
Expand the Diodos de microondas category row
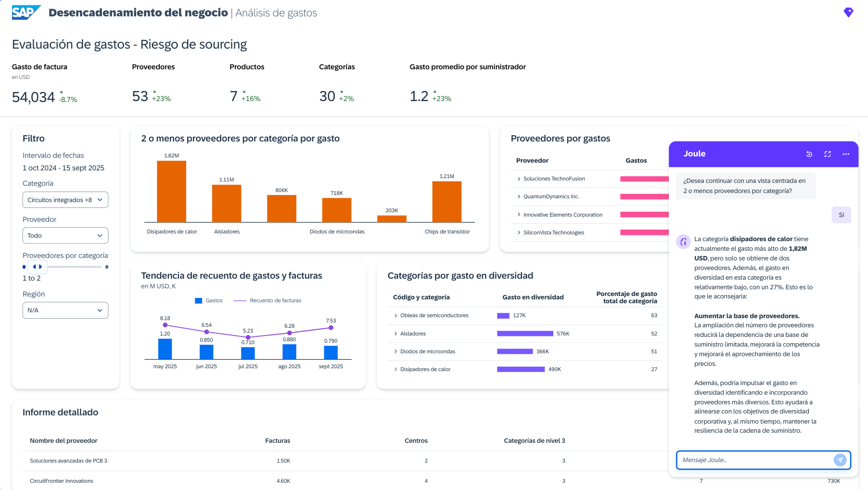coord(396,351)
